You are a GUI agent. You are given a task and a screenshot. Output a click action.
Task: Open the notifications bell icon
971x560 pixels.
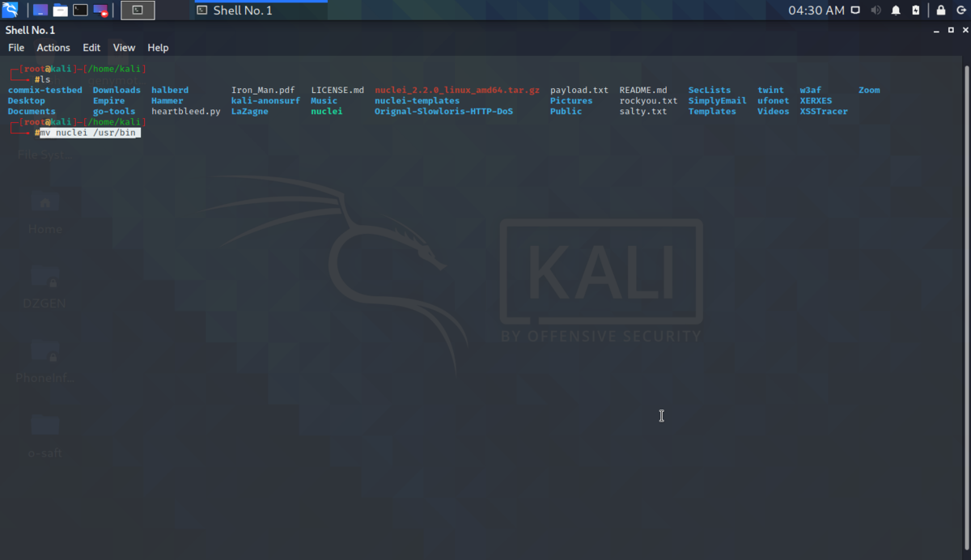pos(896,11)
